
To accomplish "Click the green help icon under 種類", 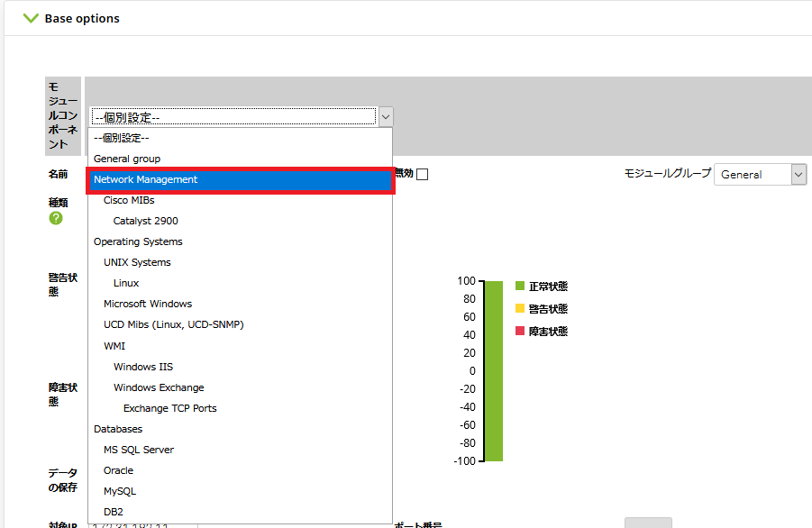I will 56,218.
